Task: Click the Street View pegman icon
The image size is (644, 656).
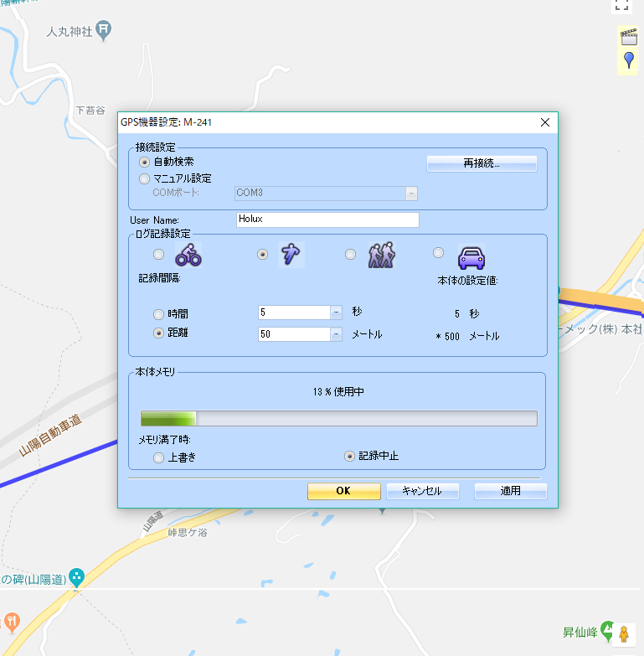Action: click(624, 634)
